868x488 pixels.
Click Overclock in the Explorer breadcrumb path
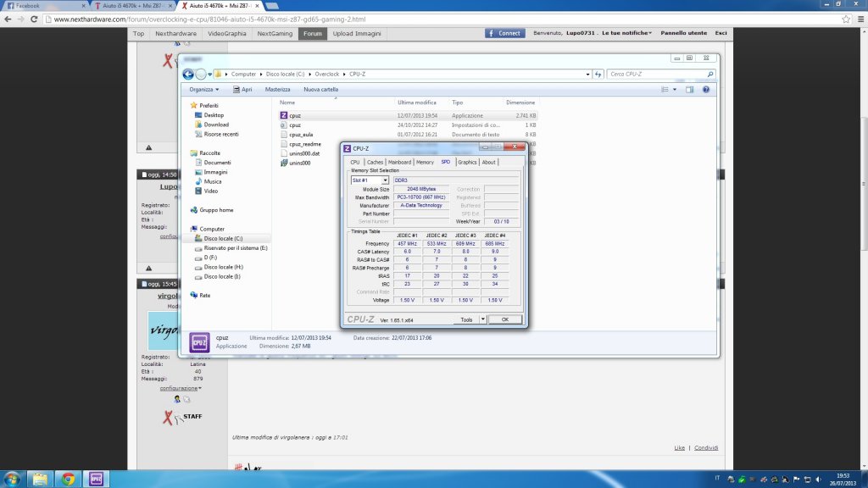tap(326, 75)
